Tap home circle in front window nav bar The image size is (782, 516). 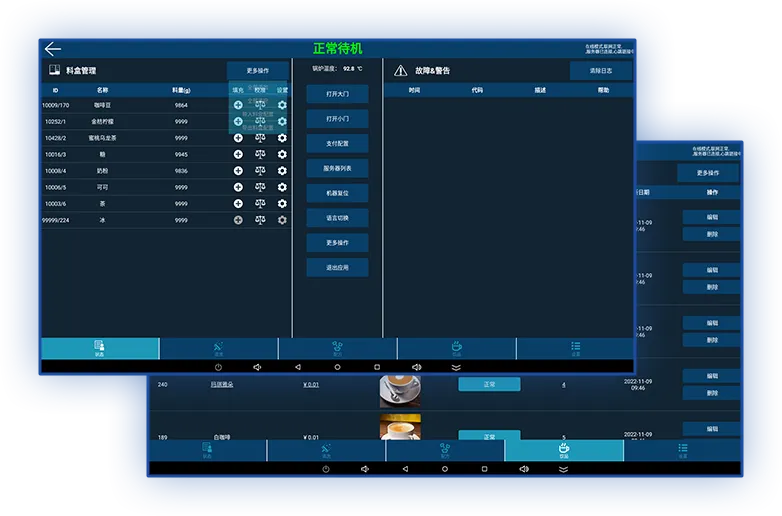tap(338, 367)
